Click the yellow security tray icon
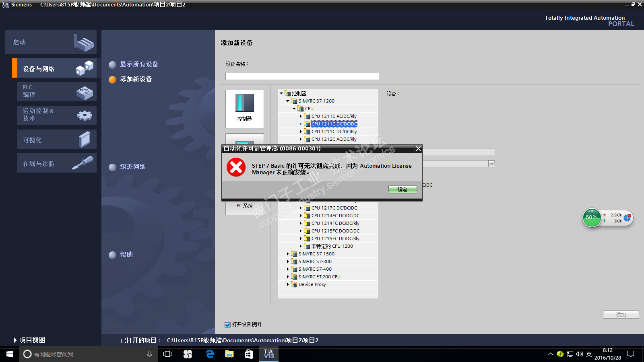Image resolution: width=644 pixels, height=362 pixels. [x=560, y=354]
